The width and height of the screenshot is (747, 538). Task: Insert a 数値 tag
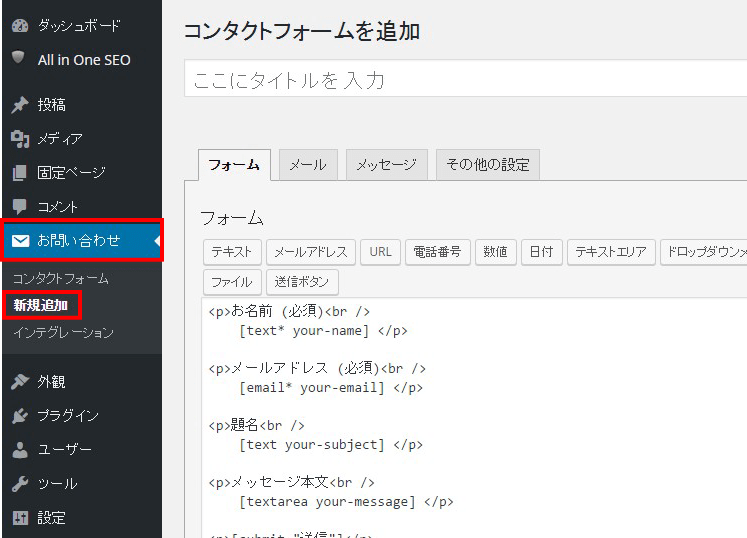tap(495, 252)
